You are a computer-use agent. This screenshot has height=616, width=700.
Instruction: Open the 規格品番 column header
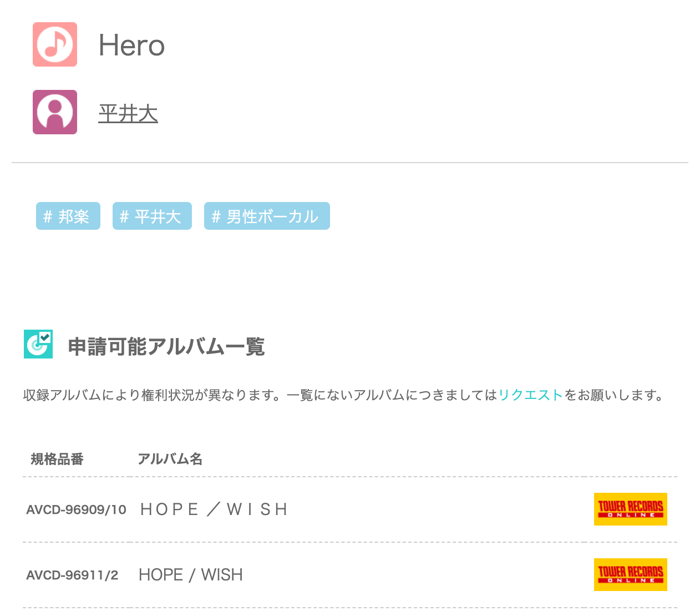(x=57, y=459)
